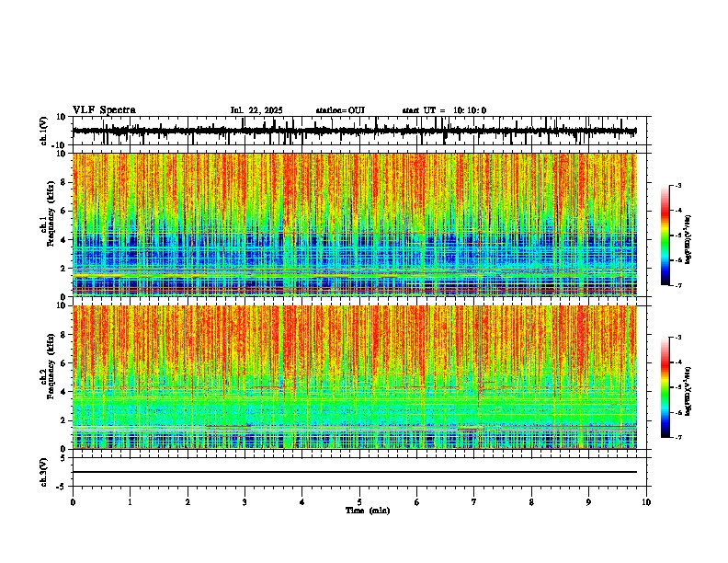Click time axis tick label "4"
The width and height of the screenshot is (728, 563).
(302, 502)
